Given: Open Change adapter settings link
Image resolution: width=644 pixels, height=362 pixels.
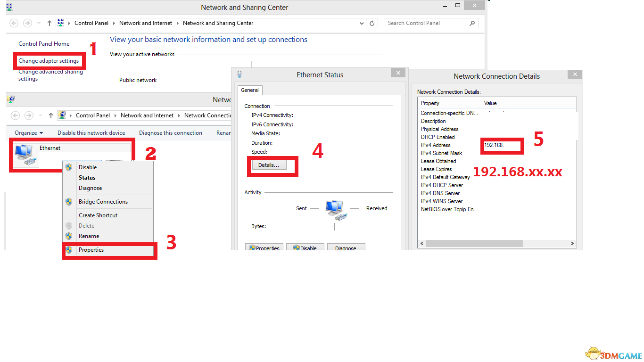Looking at the screenshot, I should [49, 61].
